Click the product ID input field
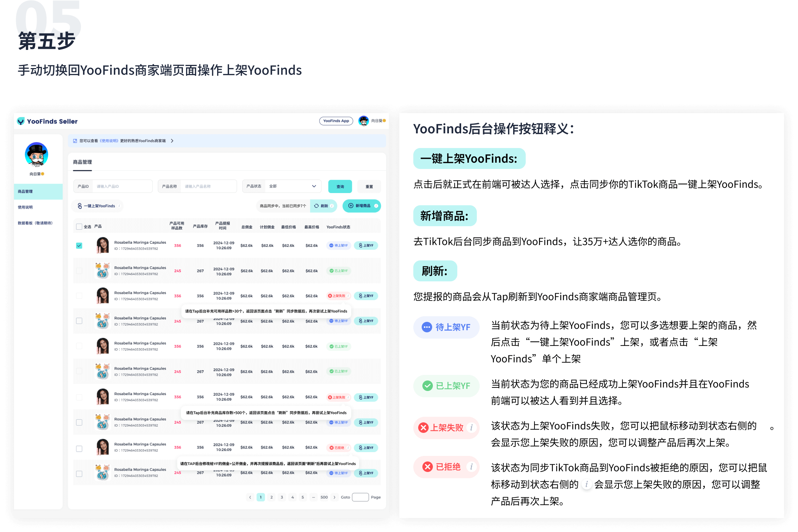798x532 pixels. (122, 186)
